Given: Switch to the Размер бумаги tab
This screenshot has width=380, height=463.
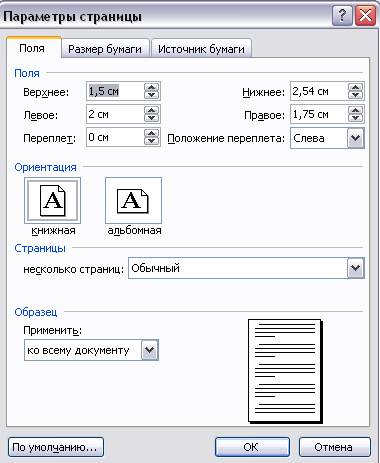Looking at the screenshot, I should [x=105, y=49].
